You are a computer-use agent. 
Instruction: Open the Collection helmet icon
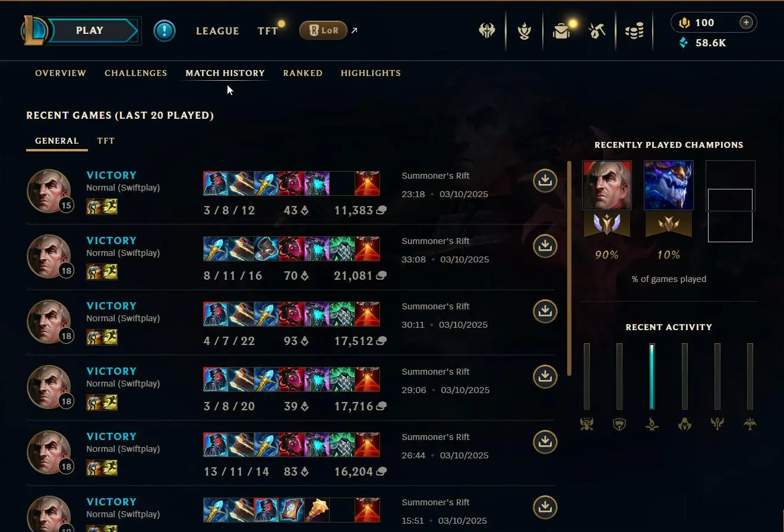click(487, 31)
